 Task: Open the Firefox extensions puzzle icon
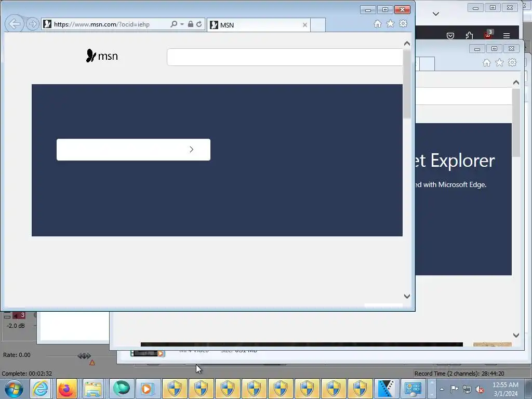469,36
